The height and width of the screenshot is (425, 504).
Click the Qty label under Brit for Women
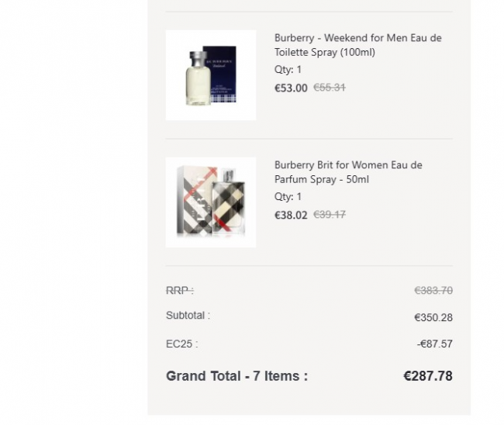pyautogui.click(x=288, y=197)
